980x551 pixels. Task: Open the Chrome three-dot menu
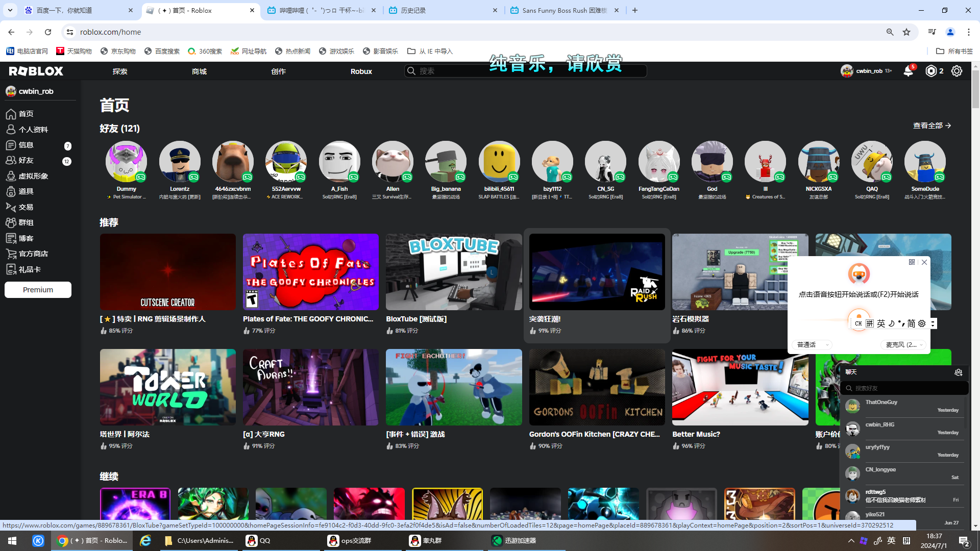pos(969,32)
